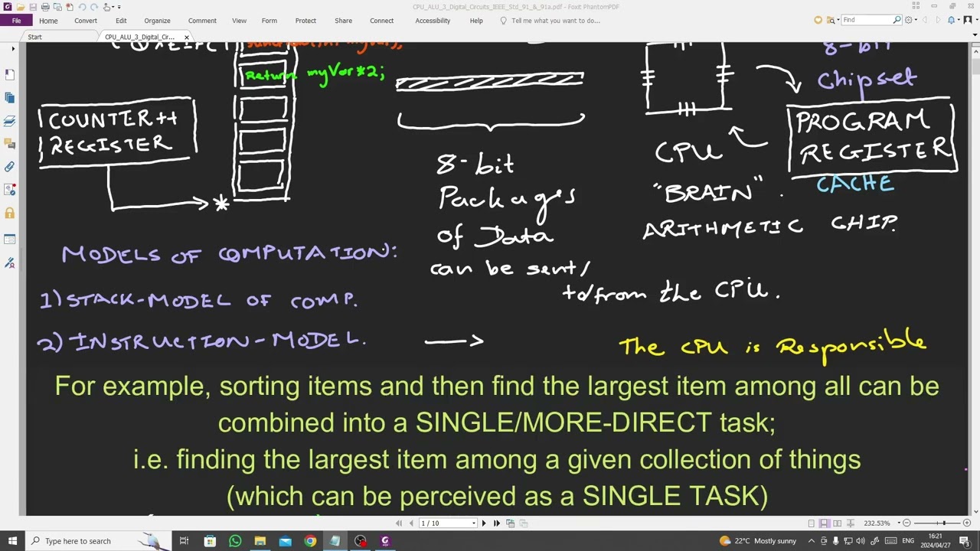980x551 pixels.
Task: Open Chrome from the taskbar
Action: pyautogui.click(x=310, y=541)
